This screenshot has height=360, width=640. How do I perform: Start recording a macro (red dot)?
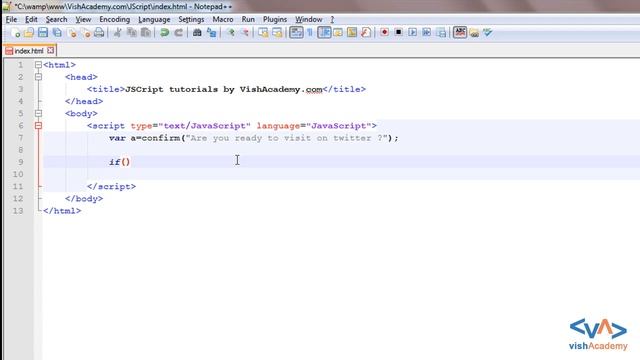tap(384, 33)
